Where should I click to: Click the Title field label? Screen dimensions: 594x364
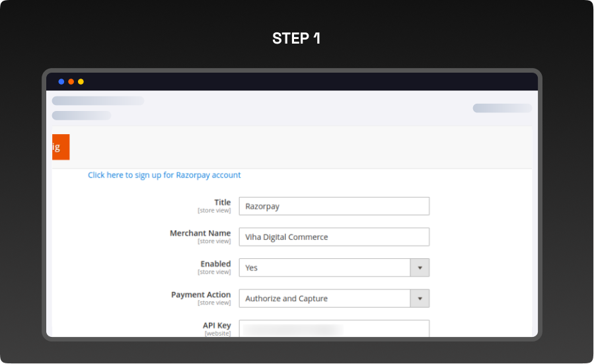pyautogui.click(x=222, y=203)
